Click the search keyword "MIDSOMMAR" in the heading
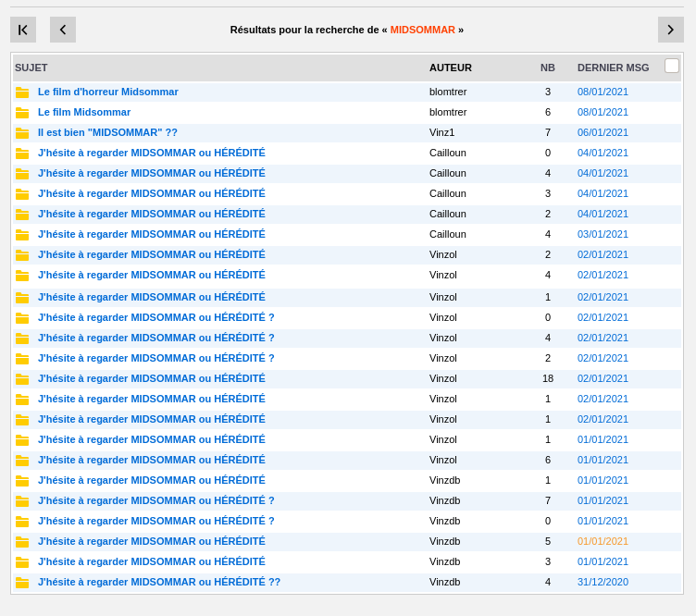The image size is (696, 616). pos(423,30)
